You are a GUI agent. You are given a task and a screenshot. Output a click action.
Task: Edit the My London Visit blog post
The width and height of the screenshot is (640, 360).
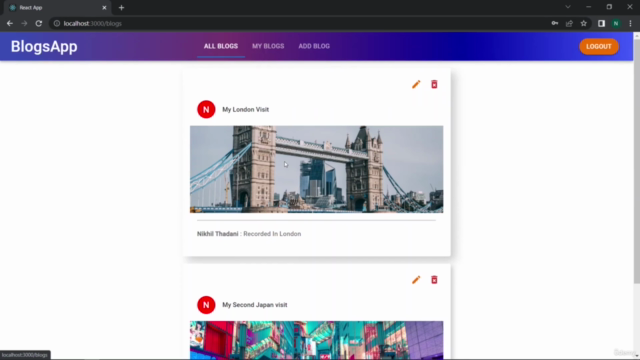tap(416, 84)
